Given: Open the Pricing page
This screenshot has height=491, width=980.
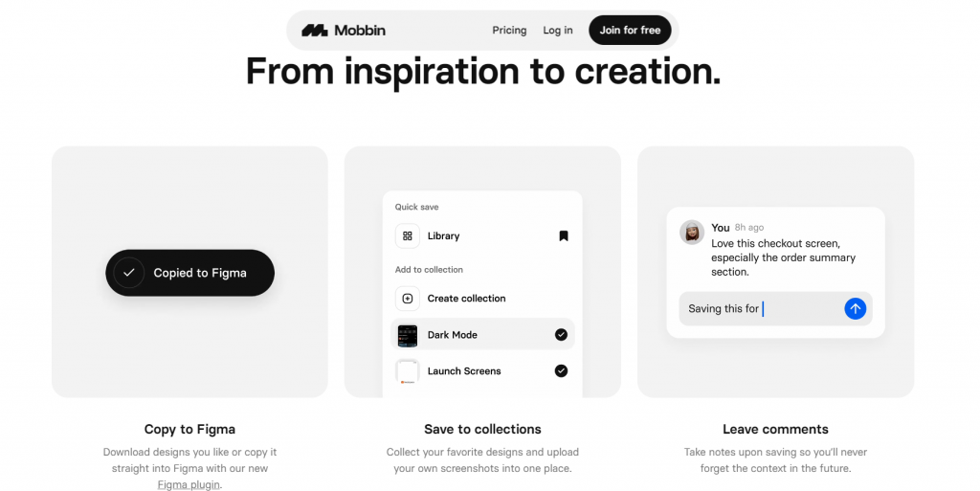Looking at the screenshot, I should [x=509, y=30].
